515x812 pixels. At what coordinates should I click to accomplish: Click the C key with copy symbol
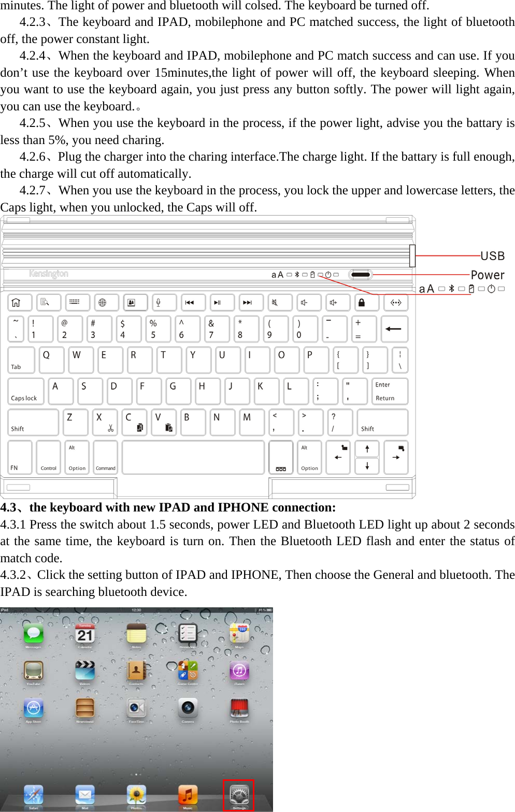(x=134, y=422)
